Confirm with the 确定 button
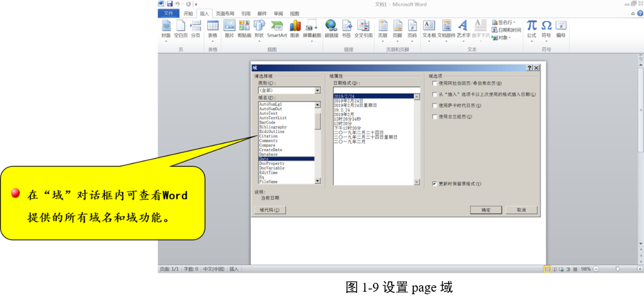This screenshot has height=303, width=644. coord(486,210)
